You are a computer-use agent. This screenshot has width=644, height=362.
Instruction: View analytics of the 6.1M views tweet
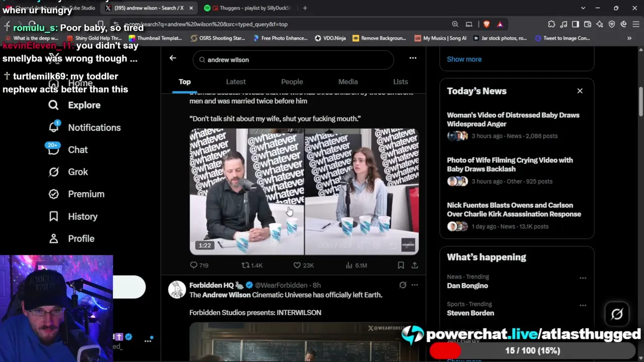click(x=357, y=265)
